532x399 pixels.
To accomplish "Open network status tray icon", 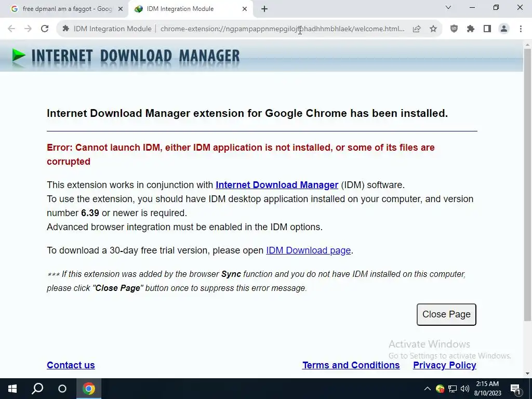I will [453, 389].
